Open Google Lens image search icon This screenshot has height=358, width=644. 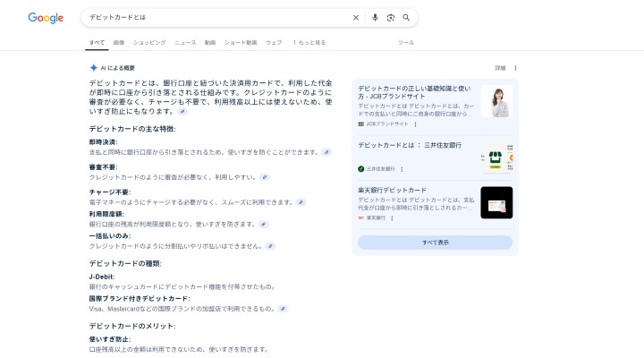click(391, 18)
